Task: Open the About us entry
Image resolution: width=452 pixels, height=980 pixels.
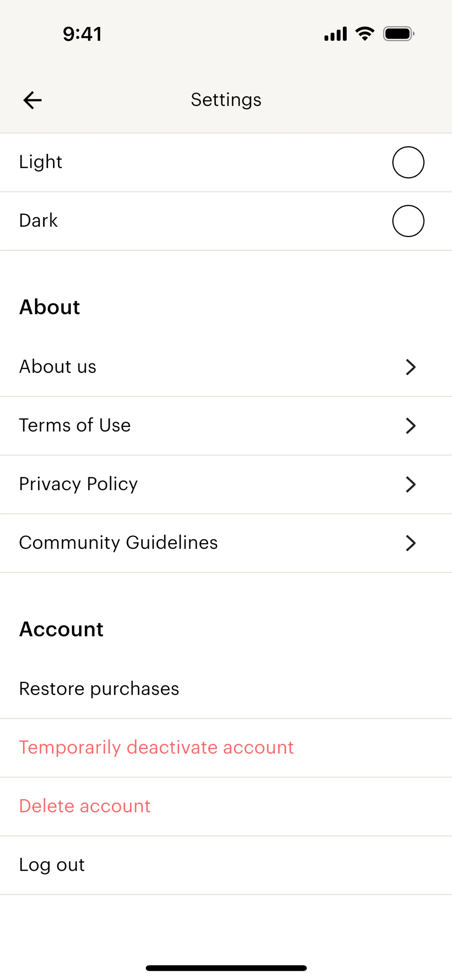Action: coord(58,367)
